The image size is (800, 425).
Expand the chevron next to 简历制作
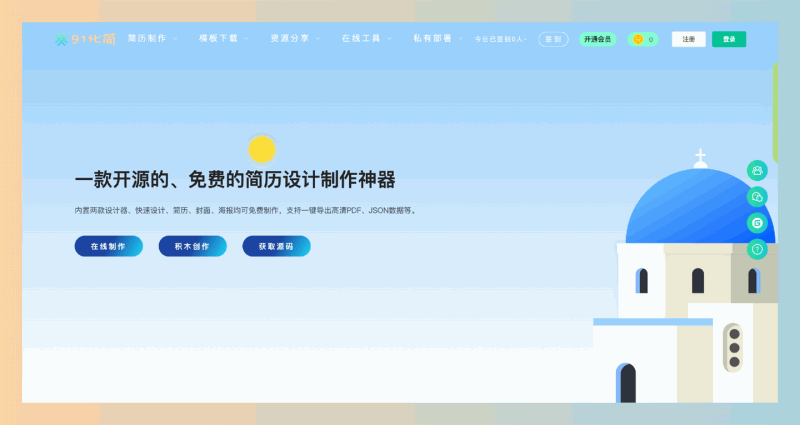coord(175,39)
